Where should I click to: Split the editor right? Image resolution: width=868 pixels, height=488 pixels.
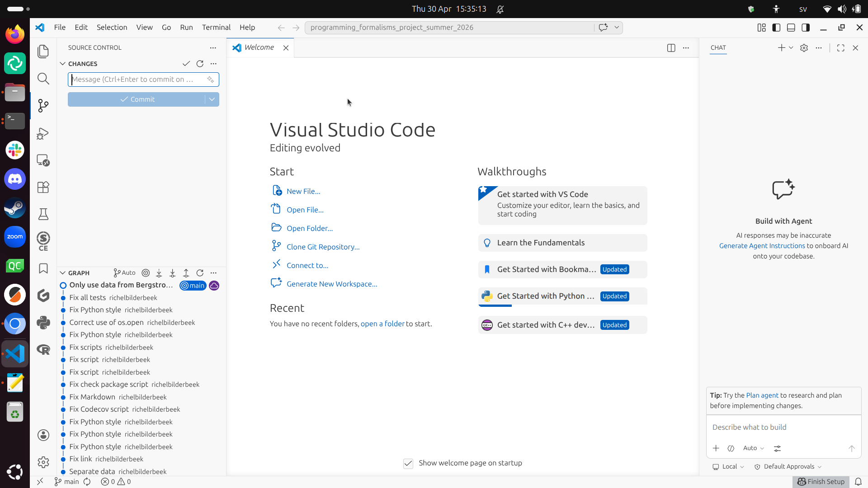coord(671,48)
